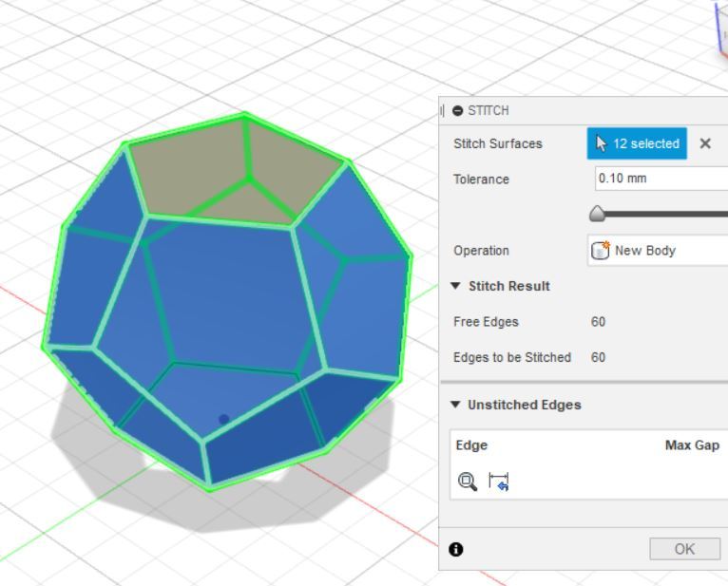728x586 pixels.
Task: Select the Edges to be Stitched value 60
Action: pos(598,357)
